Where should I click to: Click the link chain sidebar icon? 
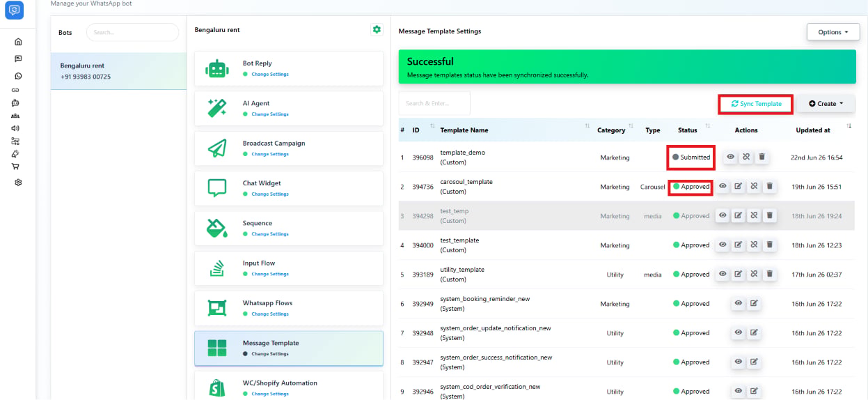(15, 90)
